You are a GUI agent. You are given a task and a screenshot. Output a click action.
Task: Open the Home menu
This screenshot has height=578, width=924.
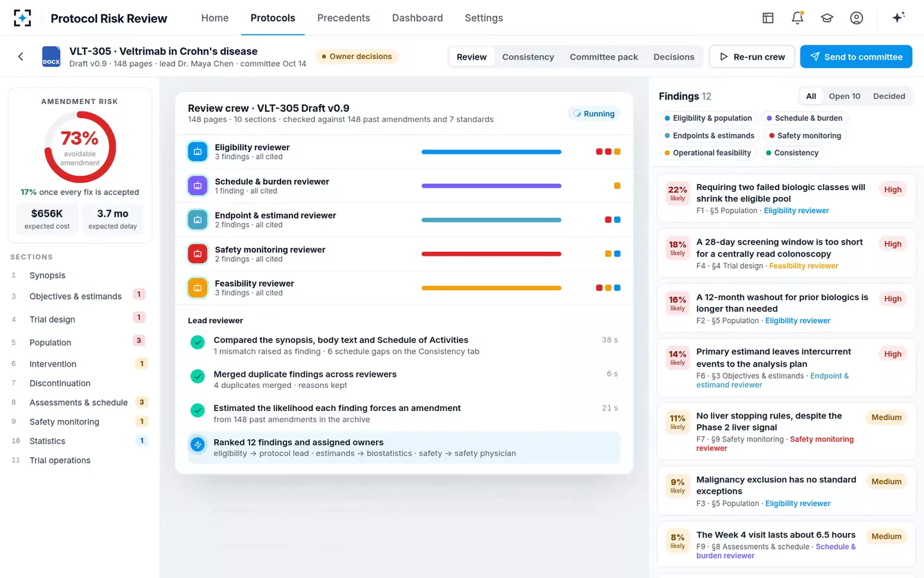(x=215, y=18)
